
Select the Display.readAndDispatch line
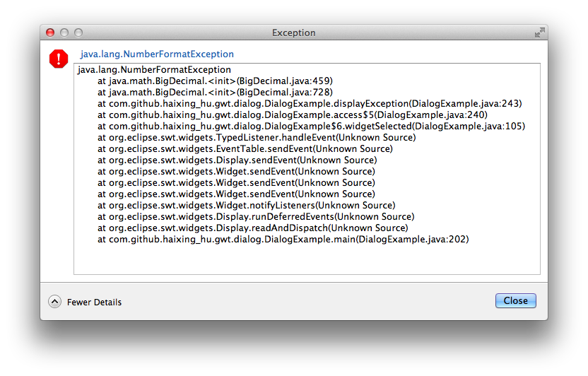[x=253, y=228]
